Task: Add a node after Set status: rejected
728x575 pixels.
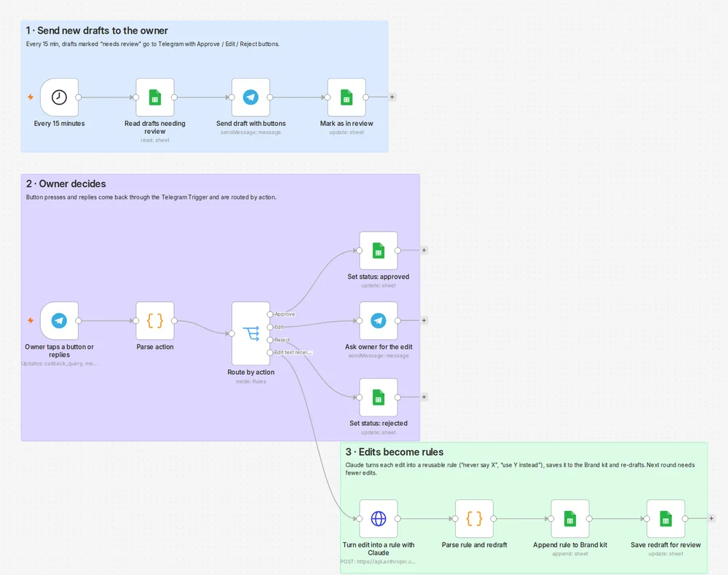Action: (x=424, y=397)
